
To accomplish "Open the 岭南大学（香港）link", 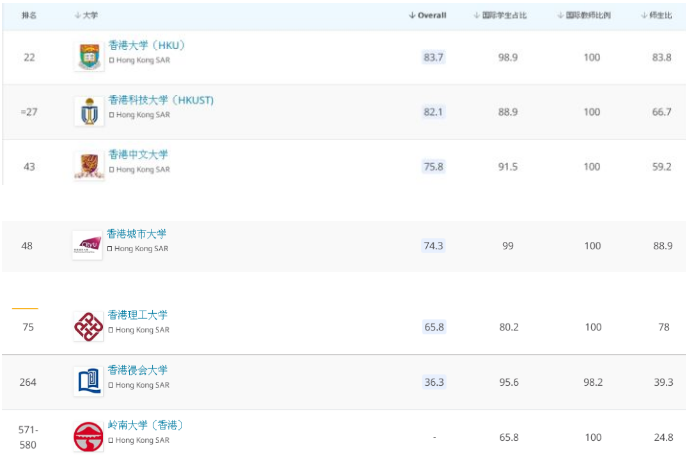I will (145, 425).
